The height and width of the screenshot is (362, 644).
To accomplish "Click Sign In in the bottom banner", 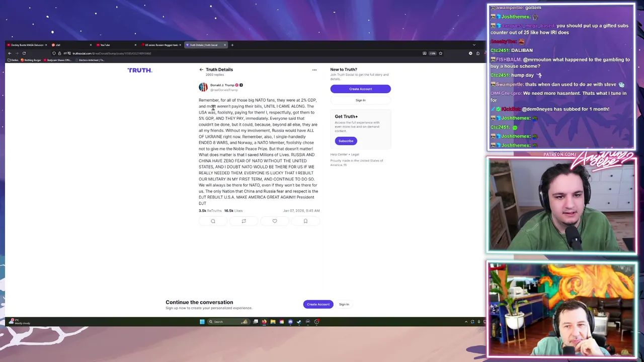I will [344, 305].
